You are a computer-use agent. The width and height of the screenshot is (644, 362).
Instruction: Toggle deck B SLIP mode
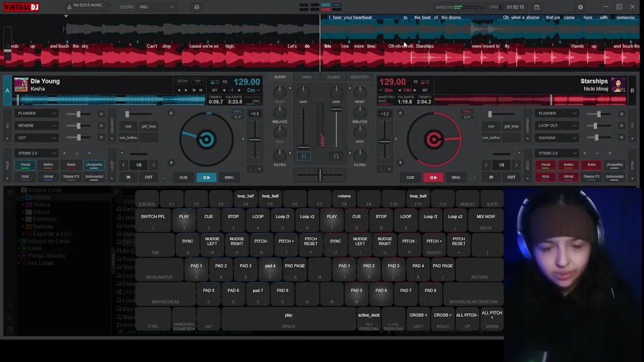click(x=467, y=117)
